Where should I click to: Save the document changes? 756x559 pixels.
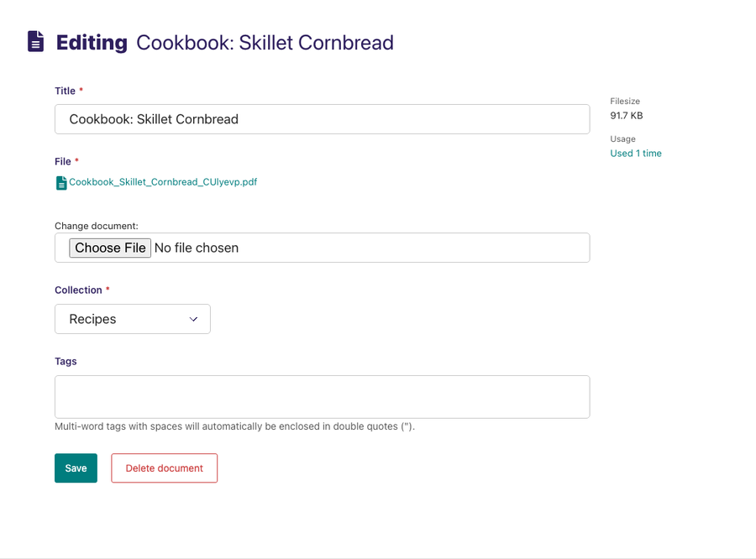76,468
